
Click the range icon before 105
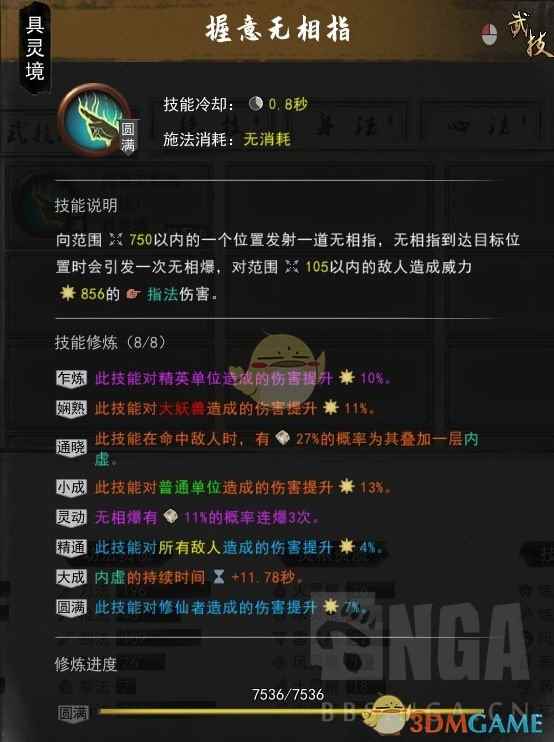292,267
